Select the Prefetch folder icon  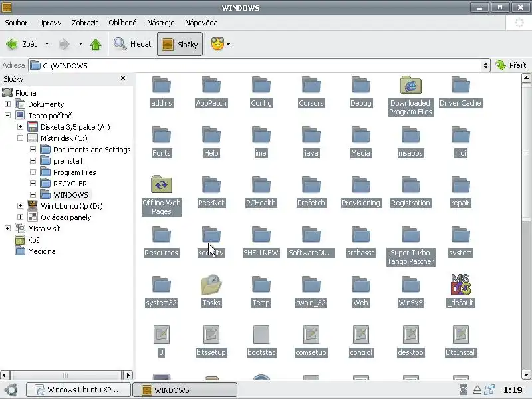pyautogui.click(x=311, y=185)
